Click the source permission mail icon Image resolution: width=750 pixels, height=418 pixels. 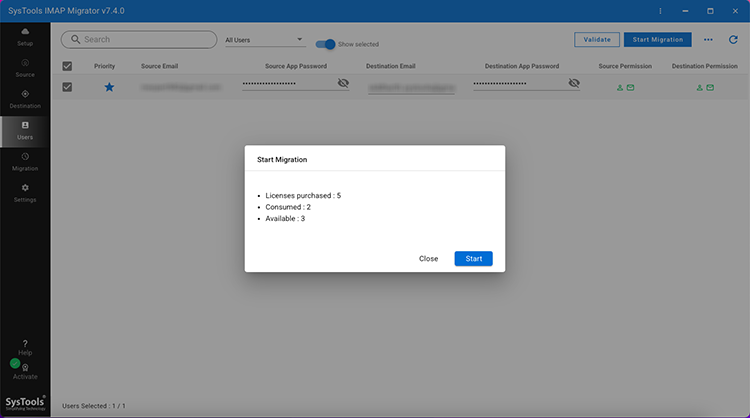click(630, 88)
